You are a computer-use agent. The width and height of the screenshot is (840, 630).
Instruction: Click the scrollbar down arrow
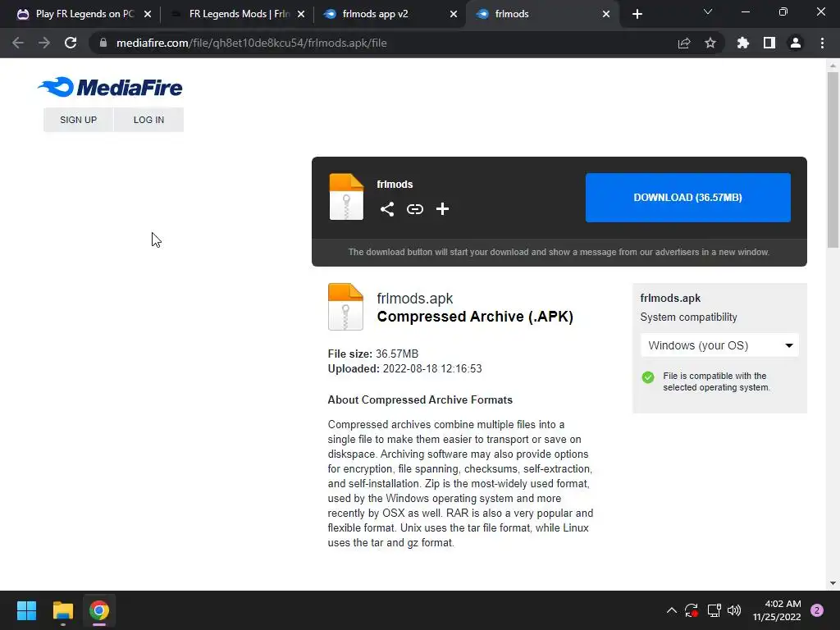833,583
